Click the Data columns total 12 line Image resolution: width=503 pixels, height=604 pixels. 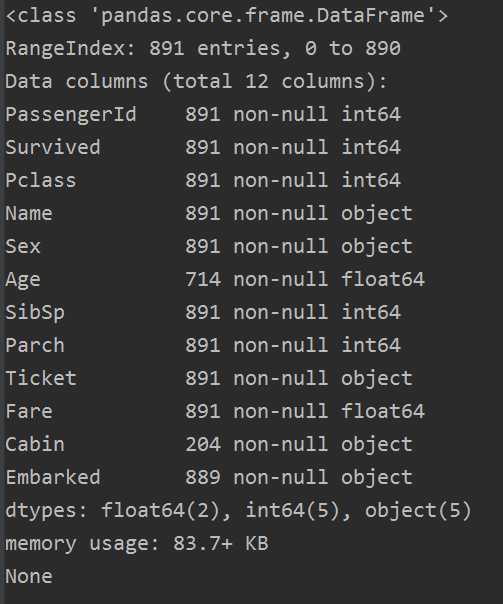[x=196, y=82]
